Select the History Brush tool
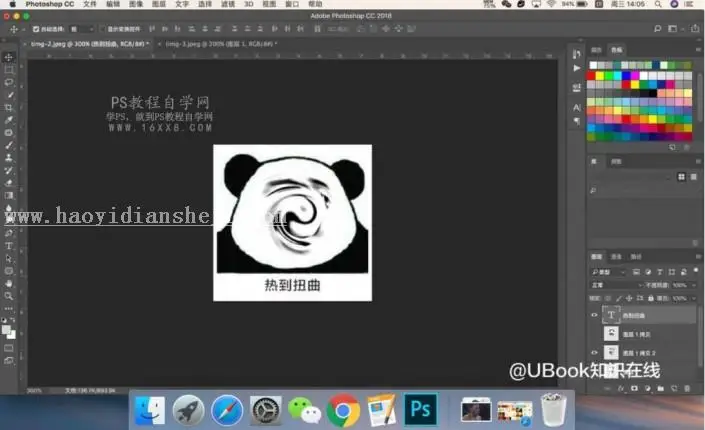Screen dimensions: 705x430 pyautogui.click(x=9, y=170)
